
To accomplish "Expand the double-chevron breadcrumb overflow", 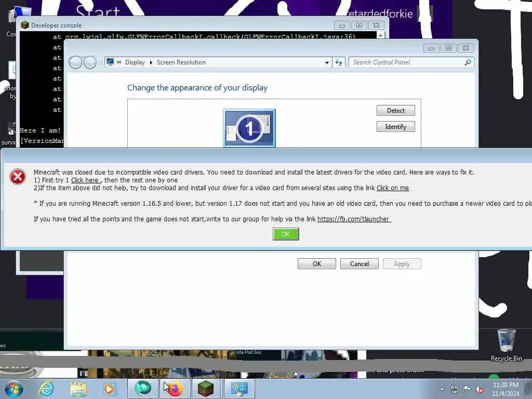I will (x=119, y=62).
